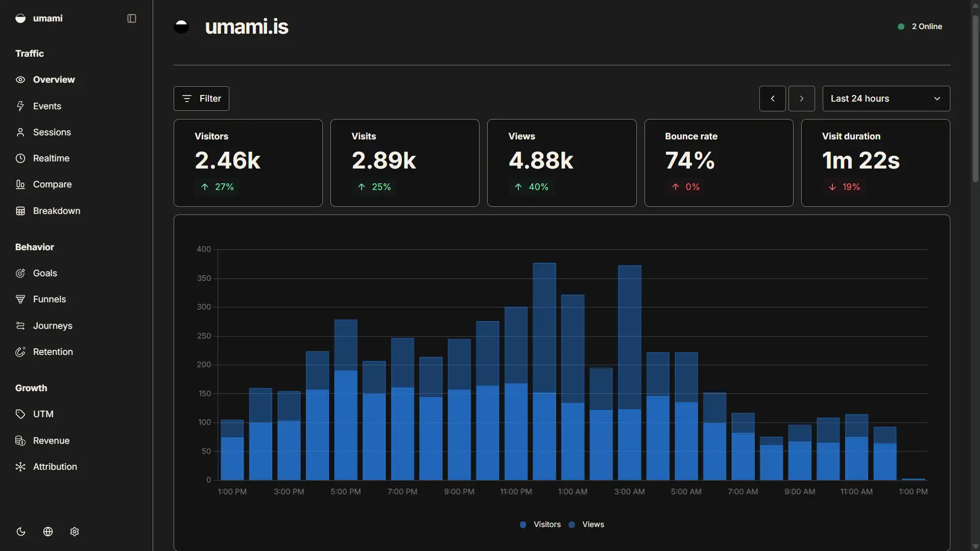Click the Events lightning bolt icon

pyautogui.click(x=20, y=106)
